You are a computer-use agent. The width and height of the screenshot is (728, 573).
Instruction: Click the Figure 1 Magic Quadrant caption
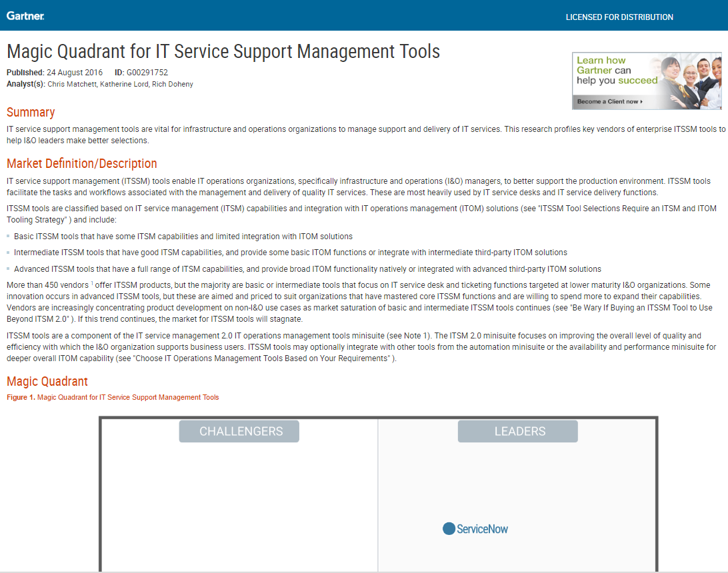coord(113,397)
